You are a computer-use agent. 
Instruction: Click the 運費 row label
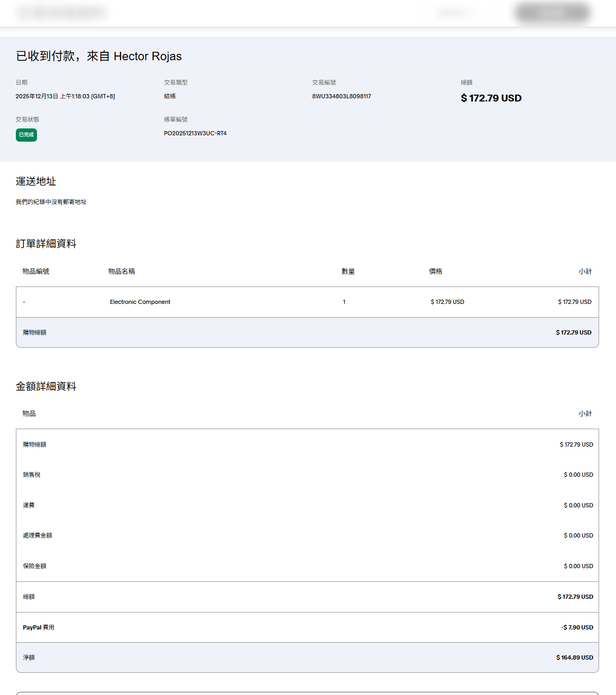29,505
